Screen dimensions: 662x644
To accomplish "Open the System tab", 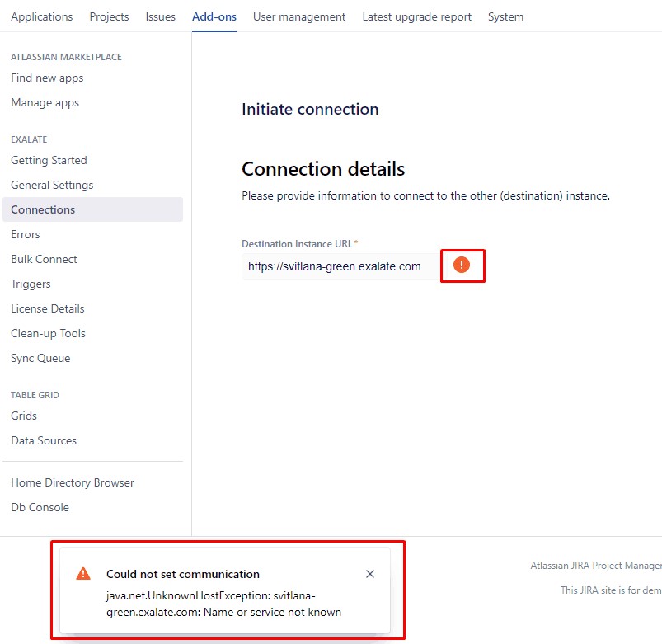I will (x=505, y=16).
